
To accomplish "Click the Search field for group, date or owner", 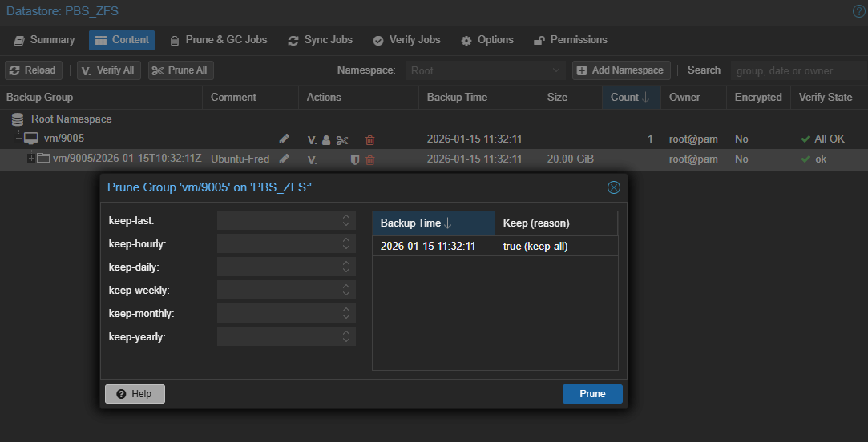I will tap(796, 70).
